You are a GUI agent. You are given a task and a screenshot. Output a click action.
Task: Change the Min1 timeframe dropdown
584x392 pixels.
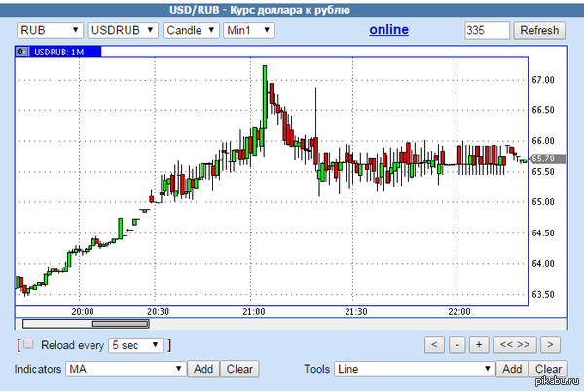tap(248, 30)
